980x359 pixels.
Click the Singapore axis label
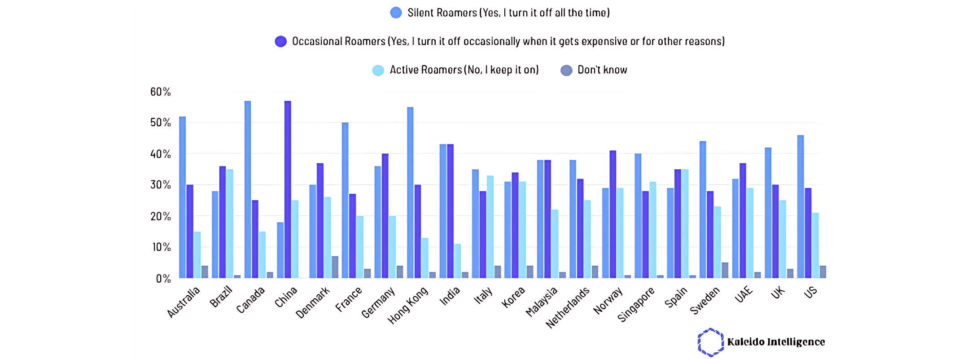[x=636, y=305]
